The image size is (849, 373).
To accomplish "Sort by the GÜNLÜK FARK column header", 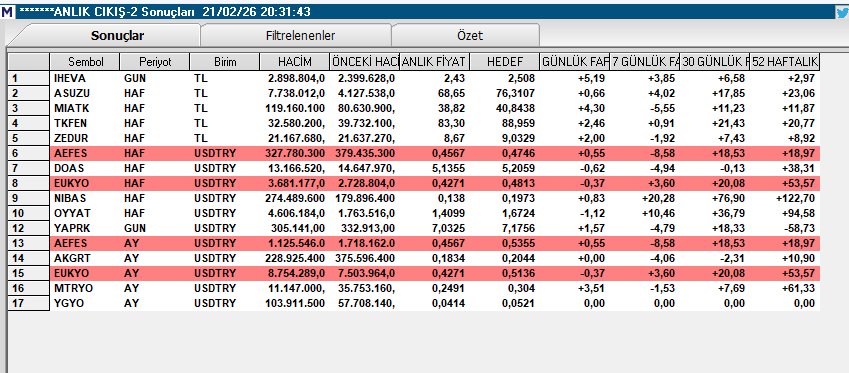I will click(x=574, y=62).
